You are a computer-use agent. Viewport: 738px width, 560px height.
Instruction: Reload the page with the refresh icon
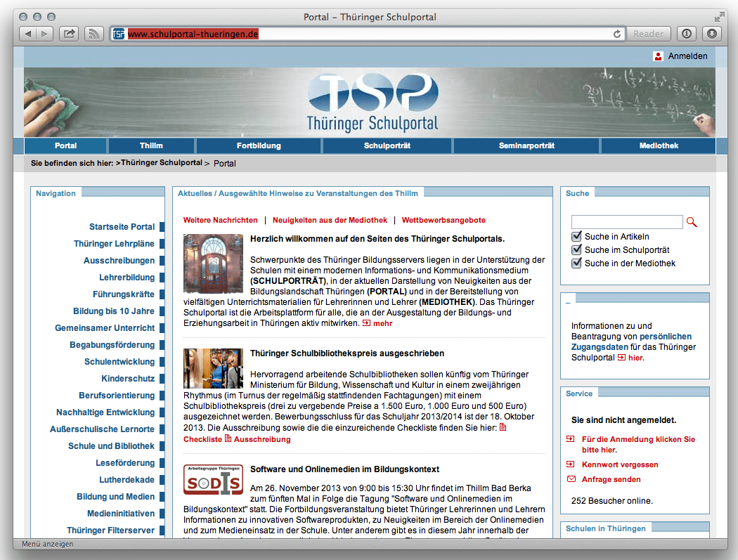617,34
